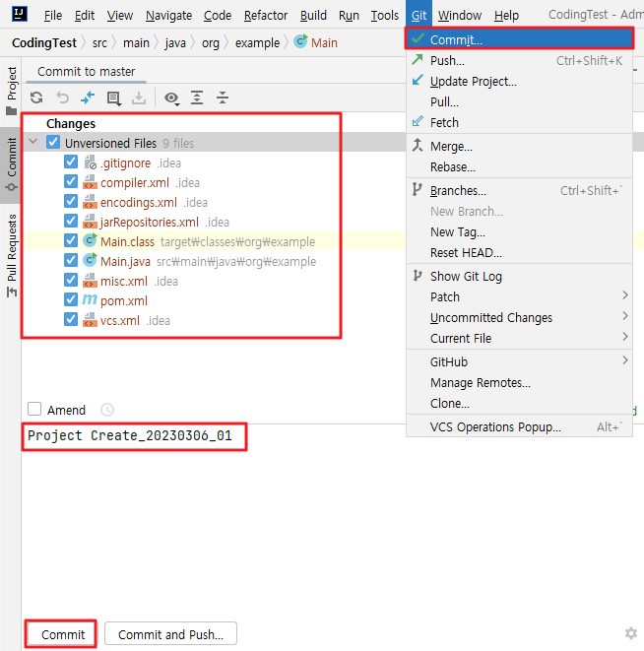Viewport: 644px width, 651px height.
Task: Open the Project tool window sidebar
Action: (11, 91)
